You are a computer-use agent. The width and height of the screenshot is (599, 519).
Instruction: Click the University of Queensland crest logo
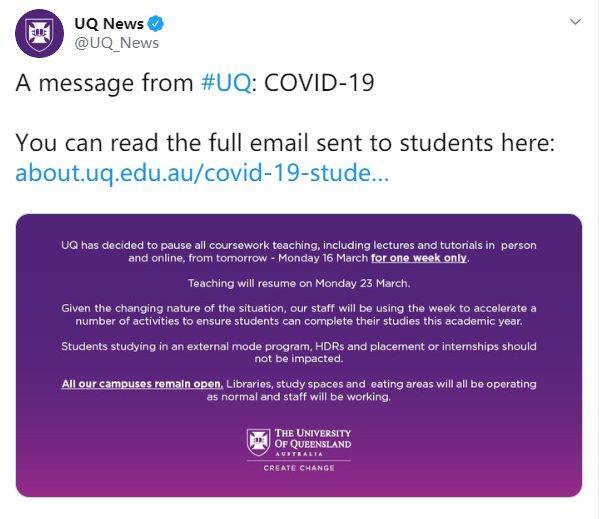pos(258,441)
